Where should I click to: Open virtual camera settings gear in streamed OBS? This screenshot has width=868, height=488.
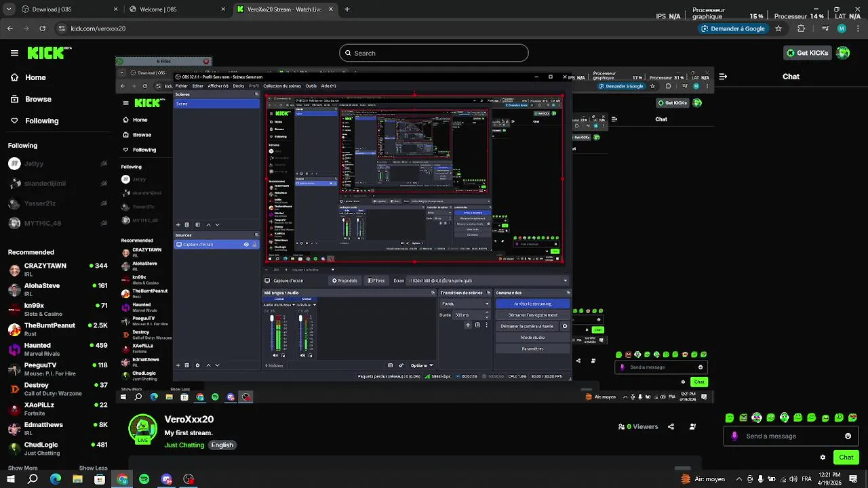point(565,326)
